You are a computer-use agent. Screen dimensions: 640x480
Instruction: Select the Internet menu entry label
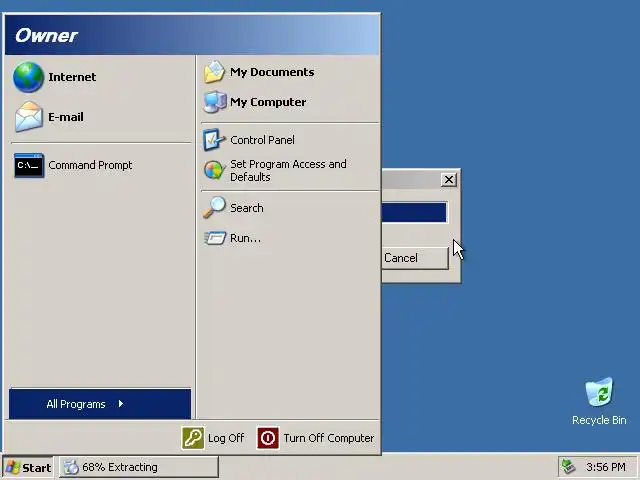click(72, 77)
